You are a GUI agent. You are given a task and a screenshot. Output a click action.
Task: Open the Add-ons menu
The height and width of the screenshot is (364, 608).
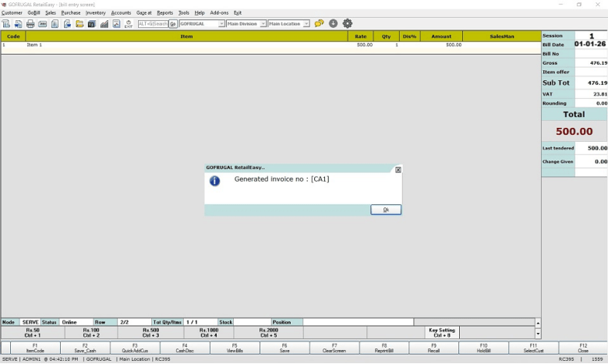coord(219,12)
